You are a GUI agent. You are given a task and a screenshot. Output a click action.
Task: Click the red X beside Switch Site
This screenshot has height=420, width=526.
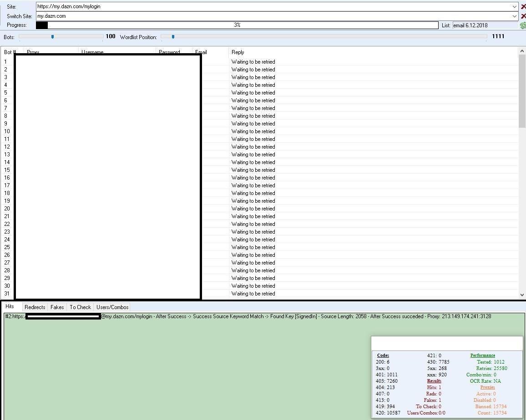pos(523,16)
